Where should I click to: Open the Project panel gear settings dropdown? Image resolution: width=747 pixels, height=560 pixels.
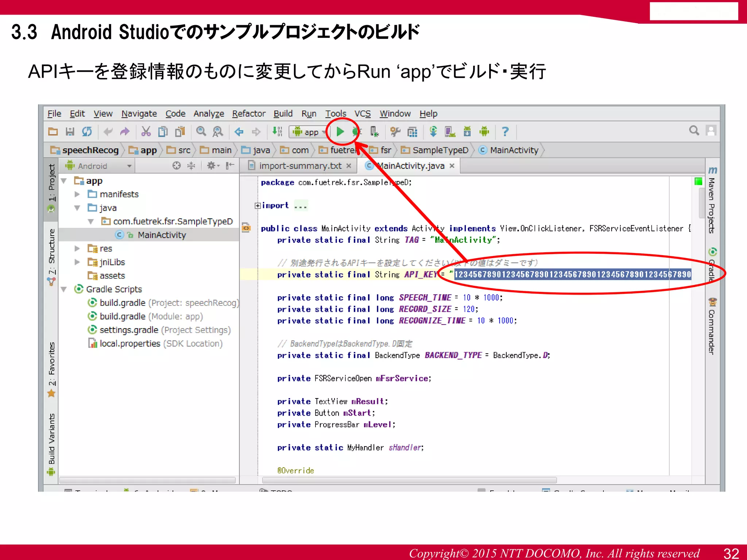coord(213,166)
